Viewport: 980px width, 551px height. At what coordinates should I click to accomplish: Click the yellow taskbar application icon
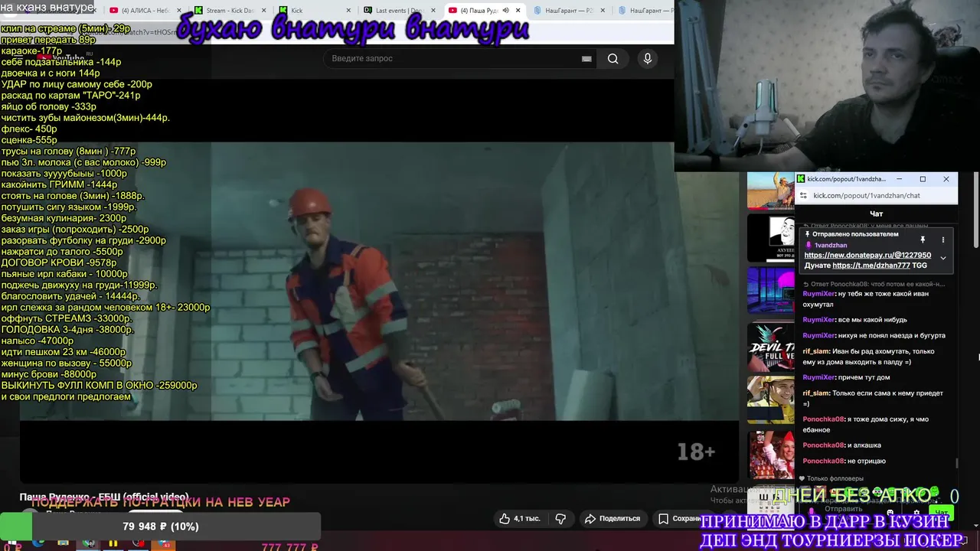(x=113, y=545)
